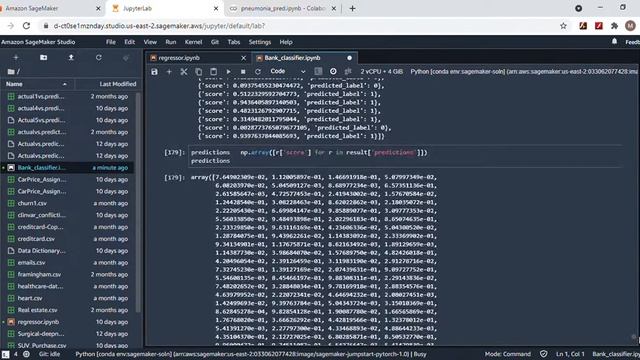Open the churn1.csv file

(68, 203)
